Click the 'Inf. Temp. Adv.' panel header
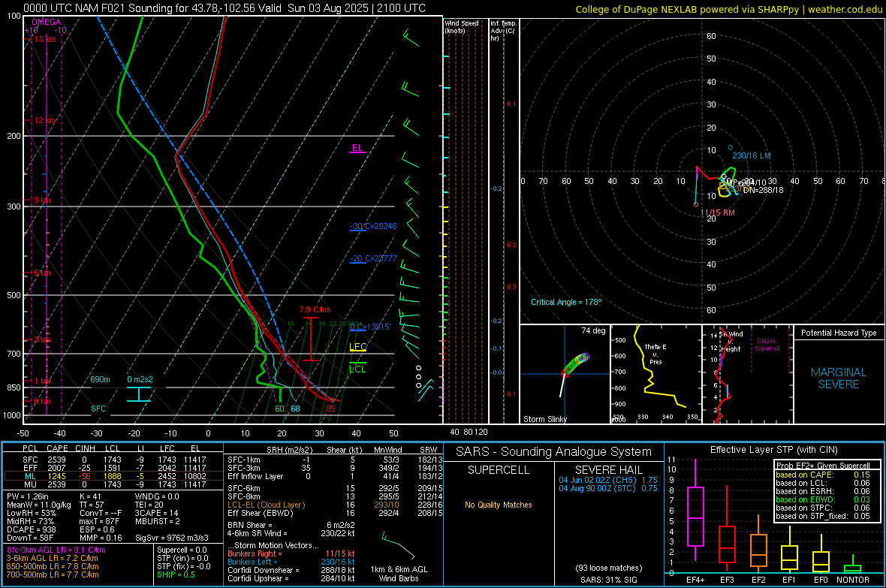Image resolution: width=886 pixels, height=588 pixels. tap(503, 31)
